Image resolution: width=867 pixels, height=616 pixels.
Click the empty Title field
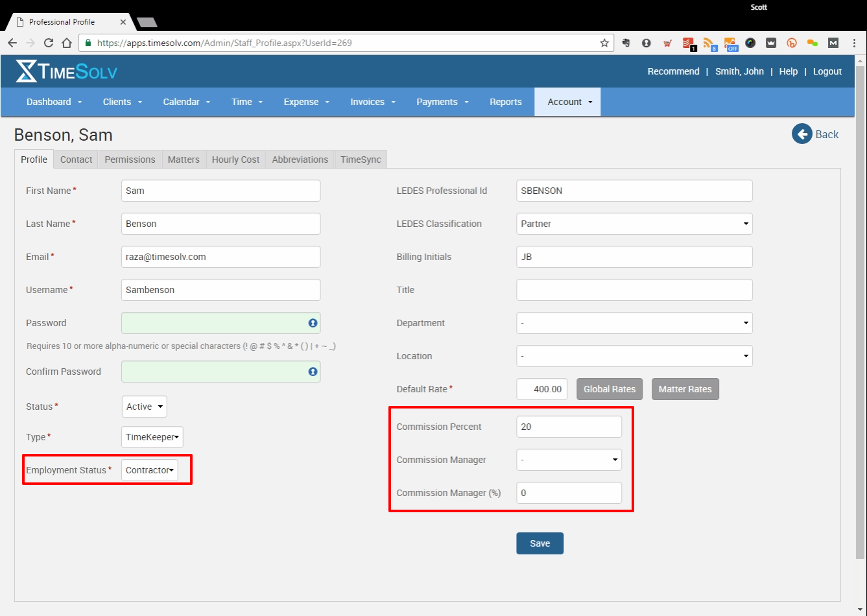(634, 290)
